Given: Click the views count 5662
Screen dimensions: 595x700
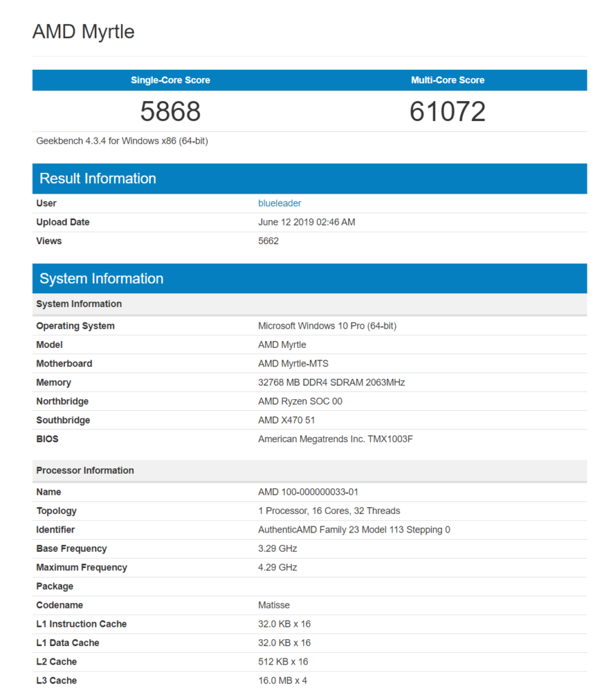Looking at the screenshot, I should pyautogui.click(x=268, y=241).
